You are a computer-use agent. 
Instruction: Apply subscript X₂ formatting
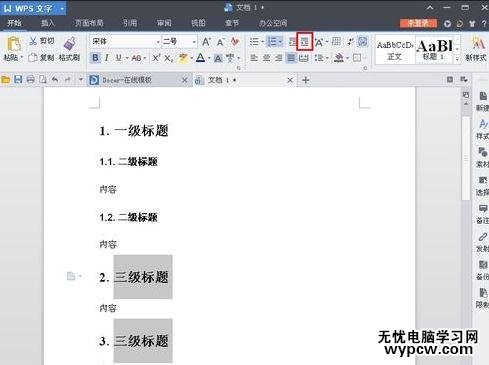(169, 58)
